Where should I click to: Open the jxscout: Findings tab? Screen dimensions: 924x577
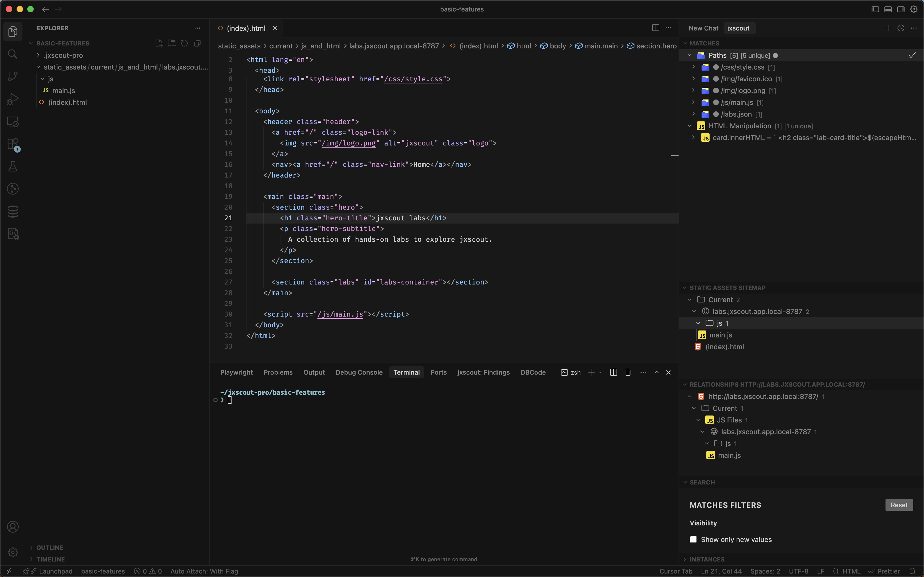[x=483, y=372]
